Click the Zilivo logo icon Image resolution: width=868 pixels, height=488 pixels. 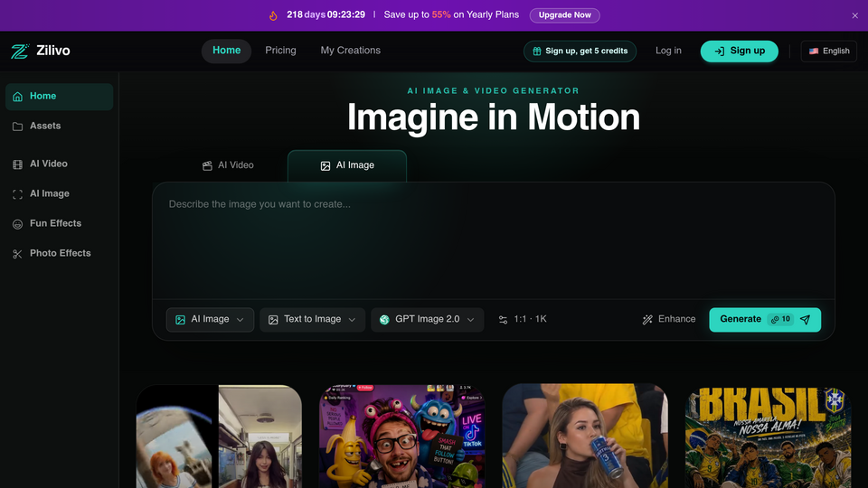pos(20,51)
